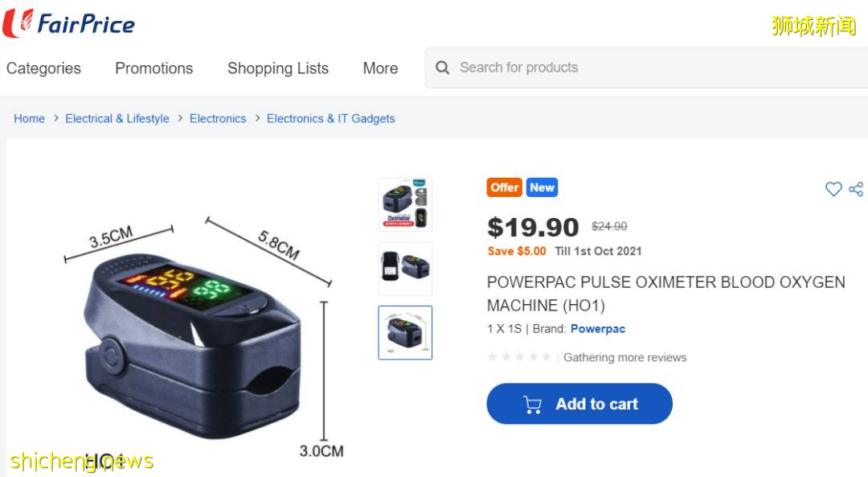Viewport: 868px width, 477px height.
Task: Open the Powerpac brand link
Action: [597, 329]
